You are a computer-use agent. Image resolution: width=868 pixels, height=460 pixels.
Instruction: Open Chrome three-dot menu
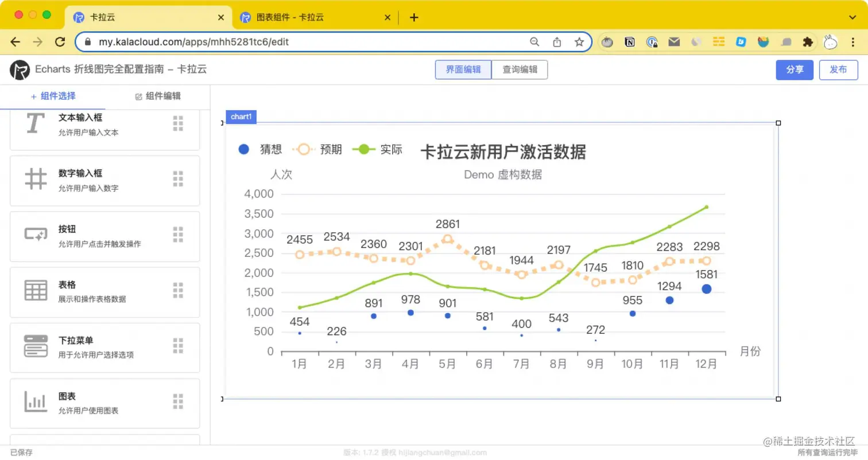pyautogui.click(x=853, y=42)
